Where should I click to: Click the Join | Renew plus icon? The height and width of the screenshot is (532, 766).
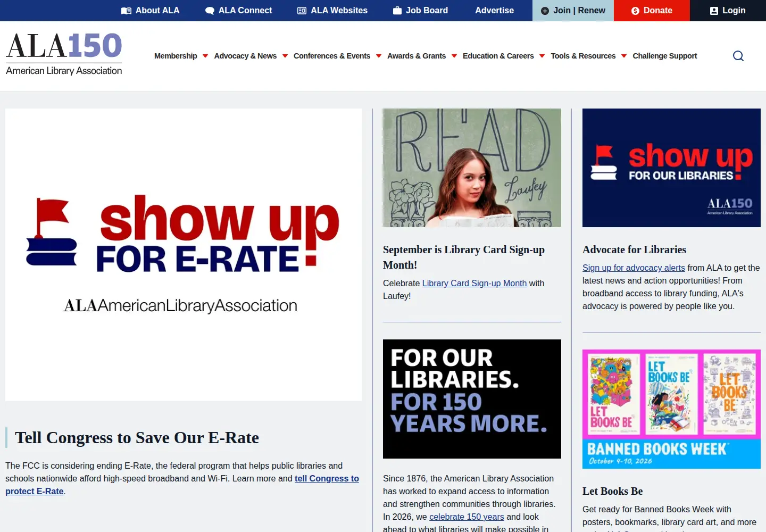[545, 11]
